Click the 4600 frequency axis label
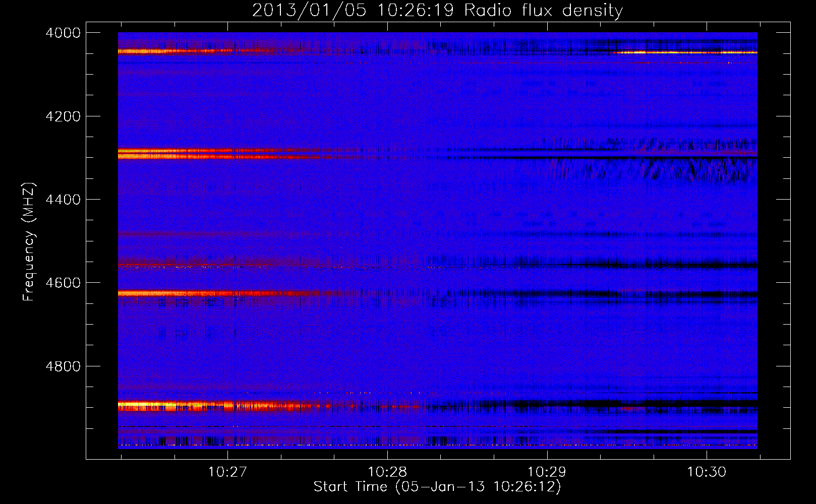This screenshot has width=816, height=504. point(63,283)
